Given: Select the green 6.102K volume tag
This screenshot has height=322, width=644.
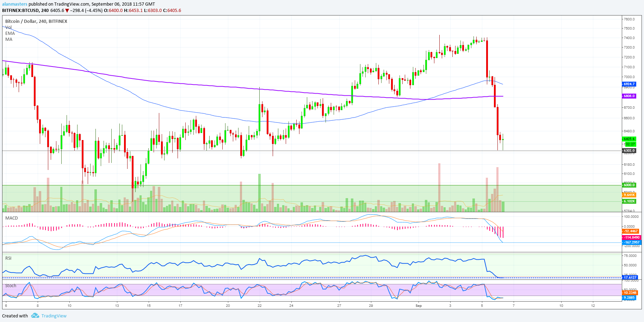Looking at the screenshot, I should pyautogui.click(x=629, y=201).
